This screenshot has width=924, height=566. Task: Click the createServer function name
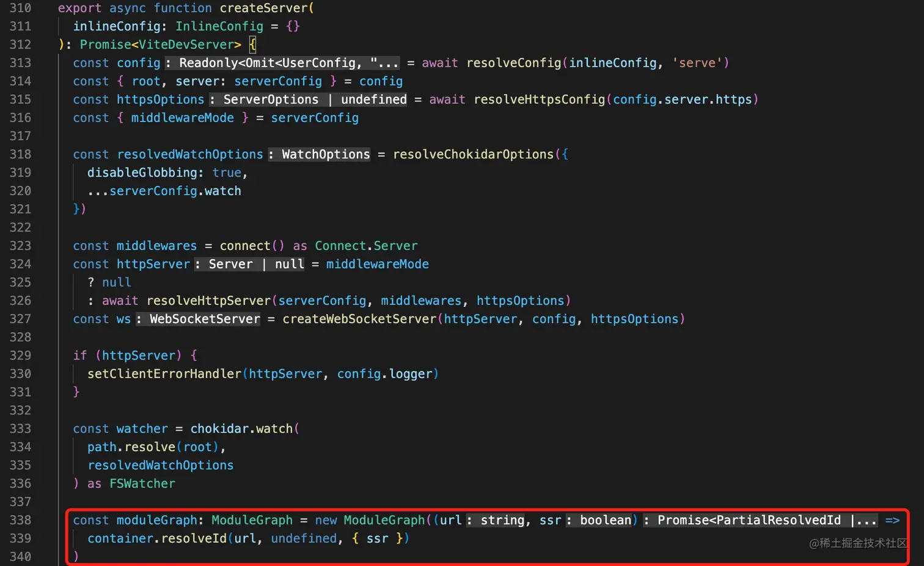265,8
